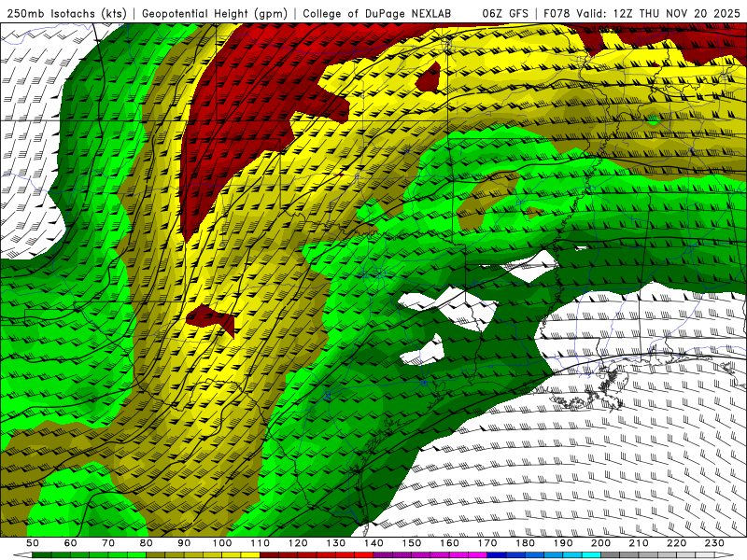Click the colorbar label 80
The height and width of the screenshot is (560, 747).
146,543
